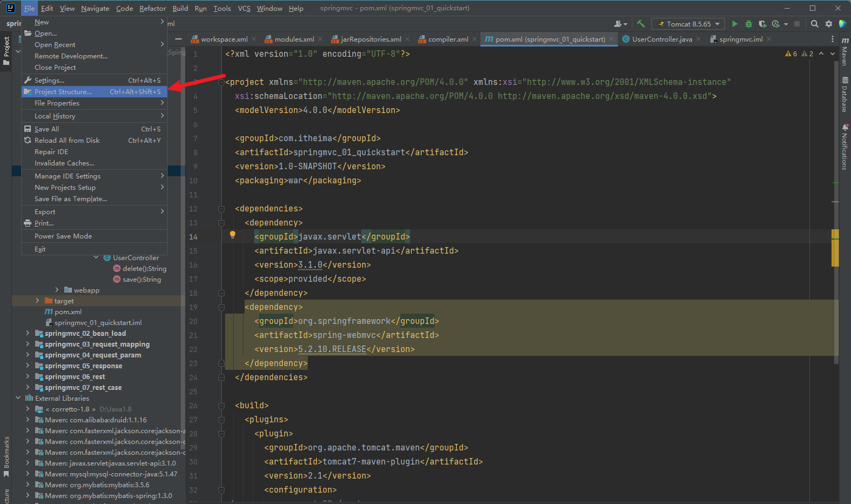Screen dimensions: 851x504
Task: Open the Edit menu
Action: click(x=47, y=8)
